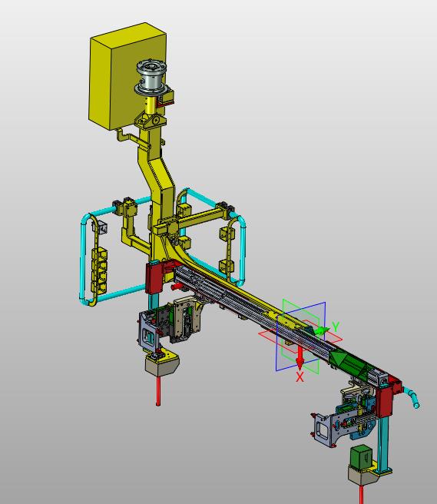Click the green Y axis label

click(x=336, y=327)
